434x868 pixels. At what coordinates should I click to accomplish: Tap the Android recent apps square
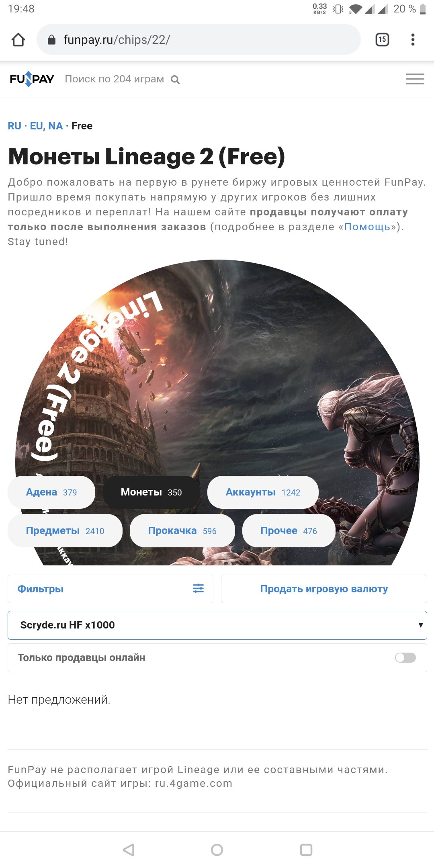[306, 850]
